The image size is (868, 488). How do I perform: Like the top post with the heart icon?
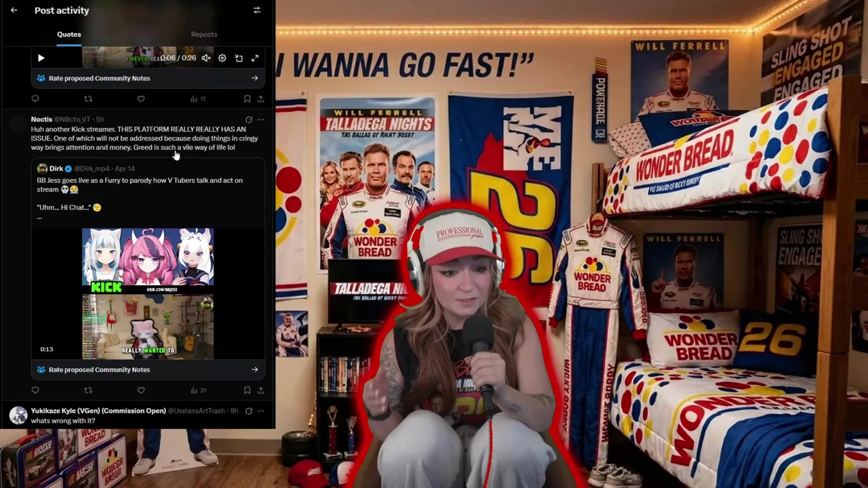tap(141, 99)
